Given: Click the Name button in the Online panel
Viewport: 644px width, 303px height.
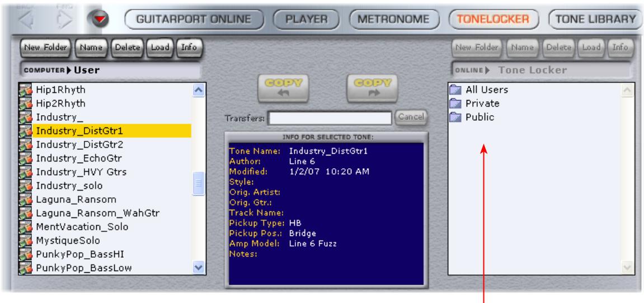Looking at the screenshot, I should (522, 48).
